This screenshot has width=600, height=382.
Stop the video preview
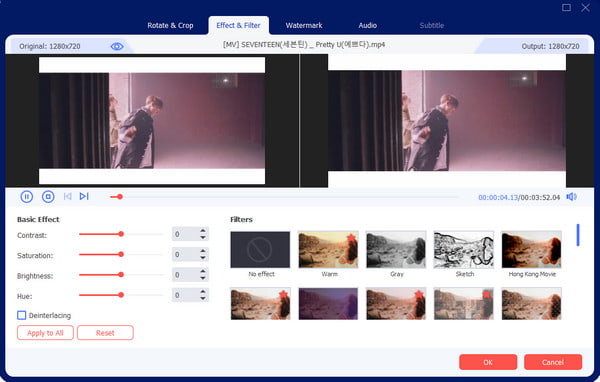48,197
